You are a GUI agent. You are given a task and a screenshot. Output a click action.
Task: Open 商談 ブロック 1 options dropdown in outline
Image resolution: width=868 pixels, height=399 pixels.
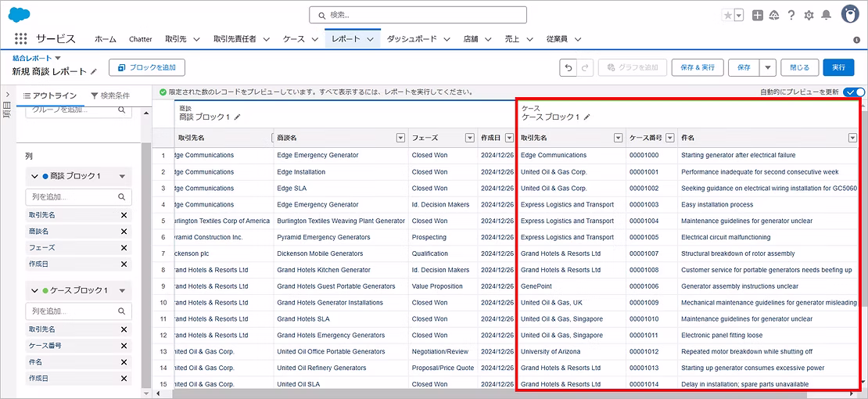[123, 176]
